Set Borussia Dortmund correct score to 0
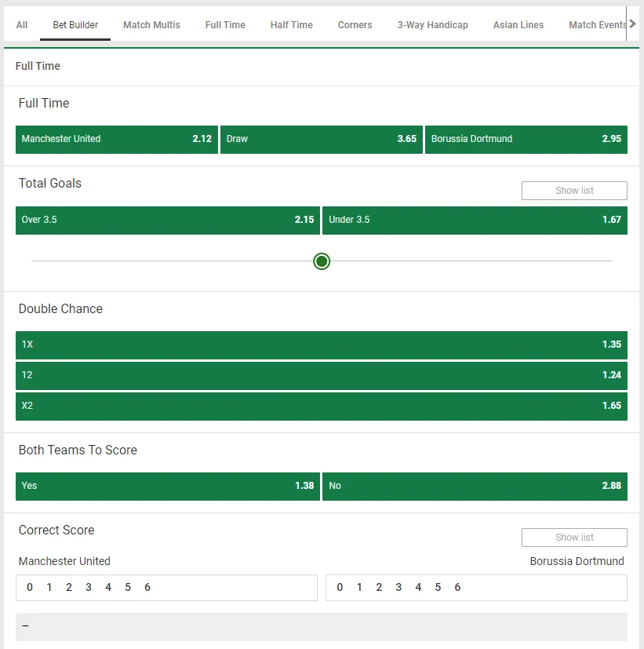 coord(340,587)
